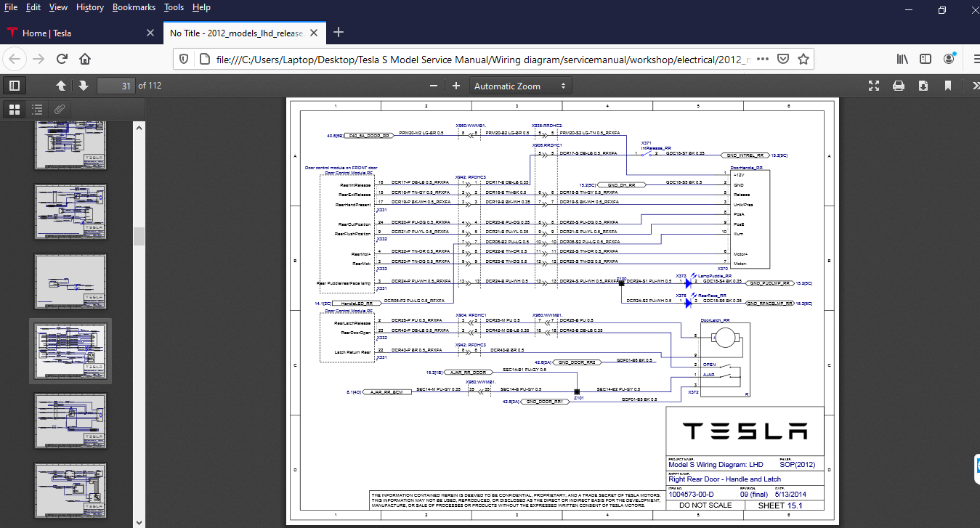Click the bookmark current view icon
Image resolution: width=980 pixels, height=528 pixels.
(948, 86)
